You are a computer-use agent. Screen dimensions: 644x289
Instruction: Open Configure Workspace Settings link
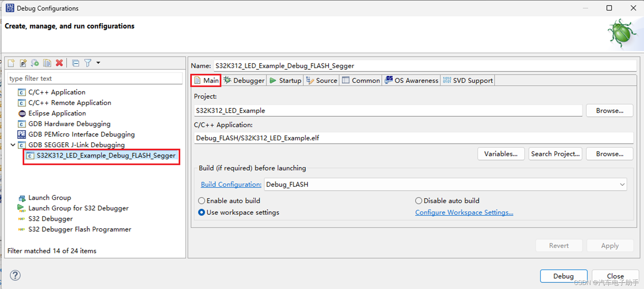pos(464,212)
